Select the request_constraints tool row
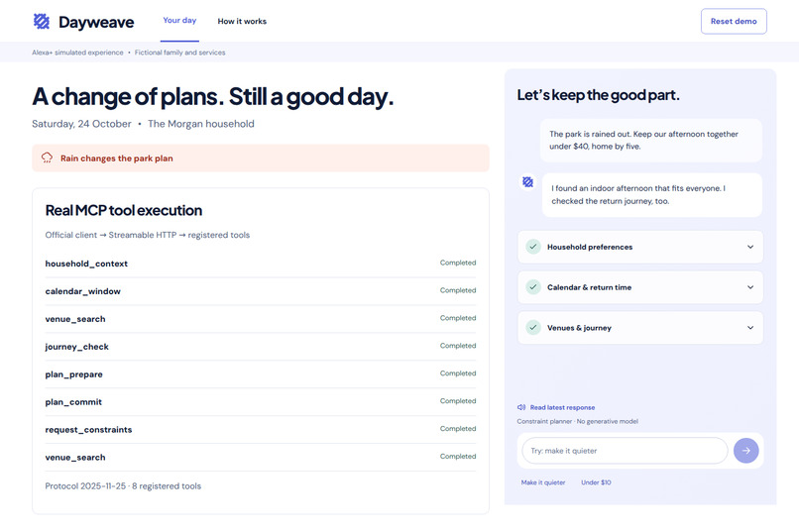 coord(261,429)
